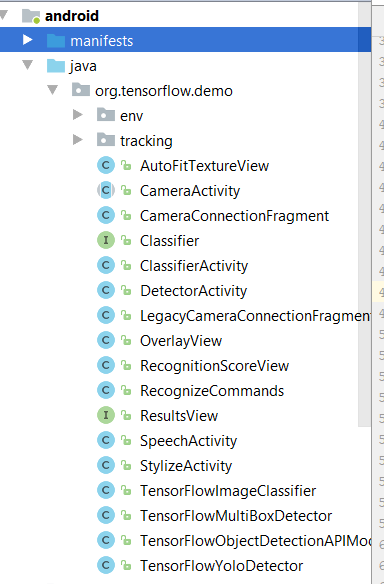Expand the tracking package arrow

click(x=77, y=140)
